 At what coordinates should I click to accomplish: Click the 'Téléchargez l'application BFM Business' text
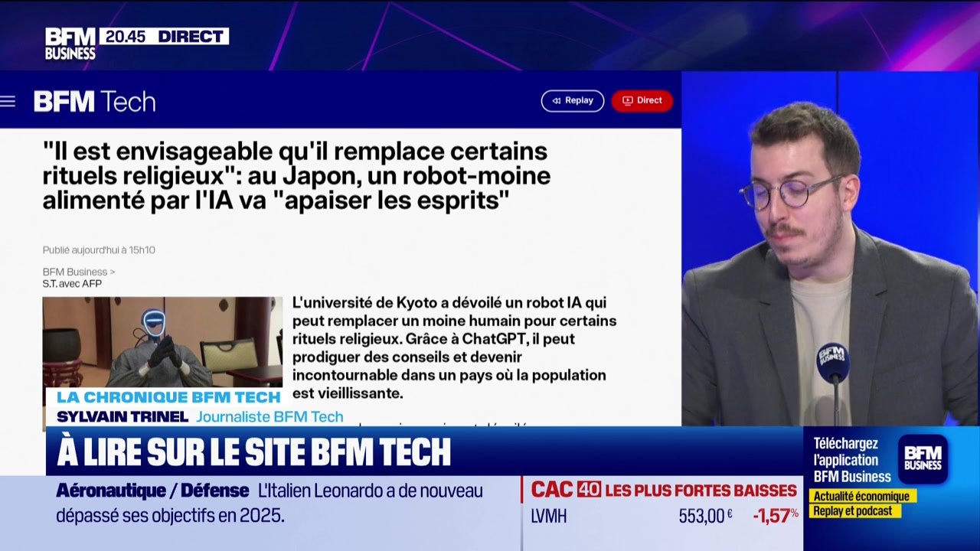pyautogui.click(x=851, y=460)
